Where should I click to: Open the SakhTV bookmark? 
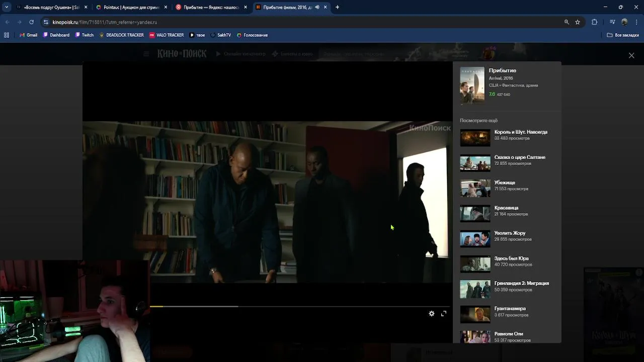(221, 35)
